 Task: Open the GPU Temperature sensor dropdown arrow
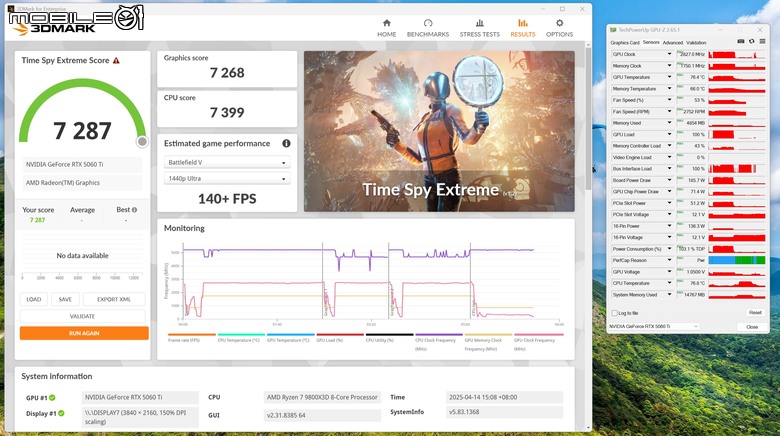(x=669, y=77)
